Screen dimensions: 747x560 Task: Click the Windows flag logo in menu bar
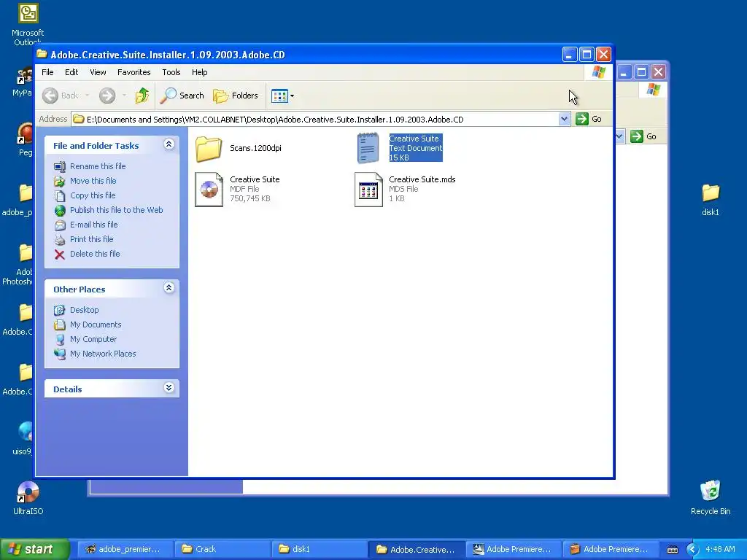pyautogui.click(x=598, y=72)
